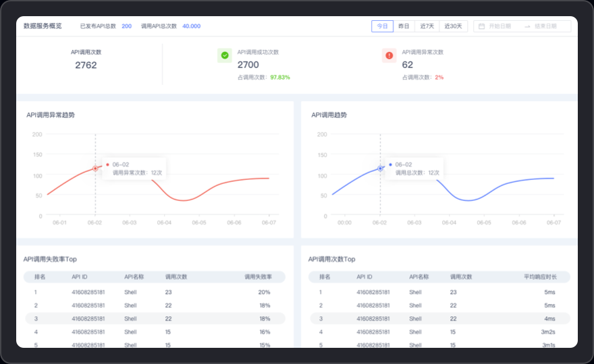
Task: Click the green success checkmark icon
Action: pyautogui.click(x=225, y=55)
